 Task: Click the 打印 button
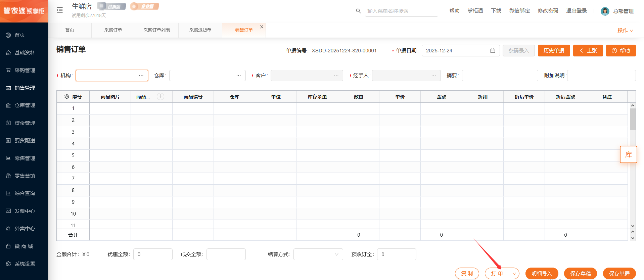click(x=497, y=274)
